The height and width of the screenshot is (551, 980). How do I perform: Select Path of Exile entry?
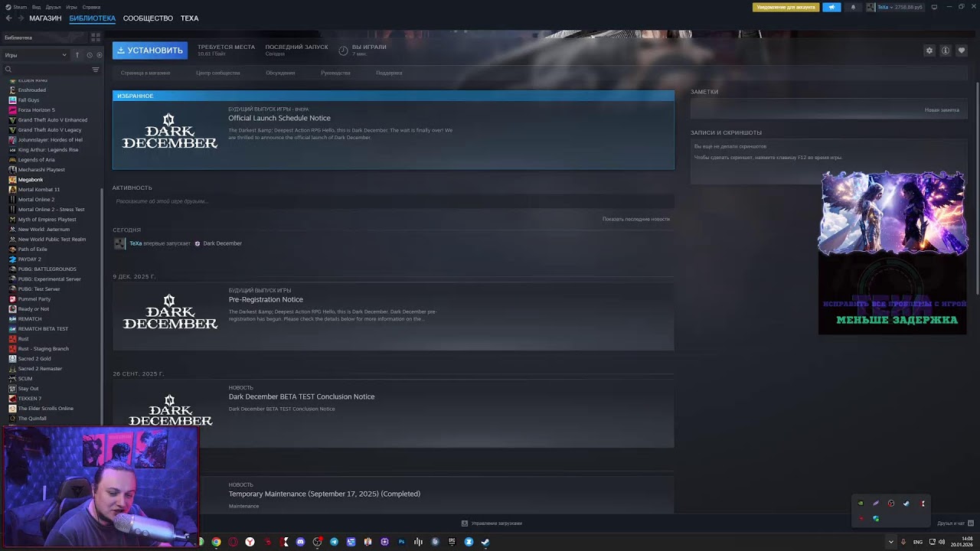[x=32, y=249]
